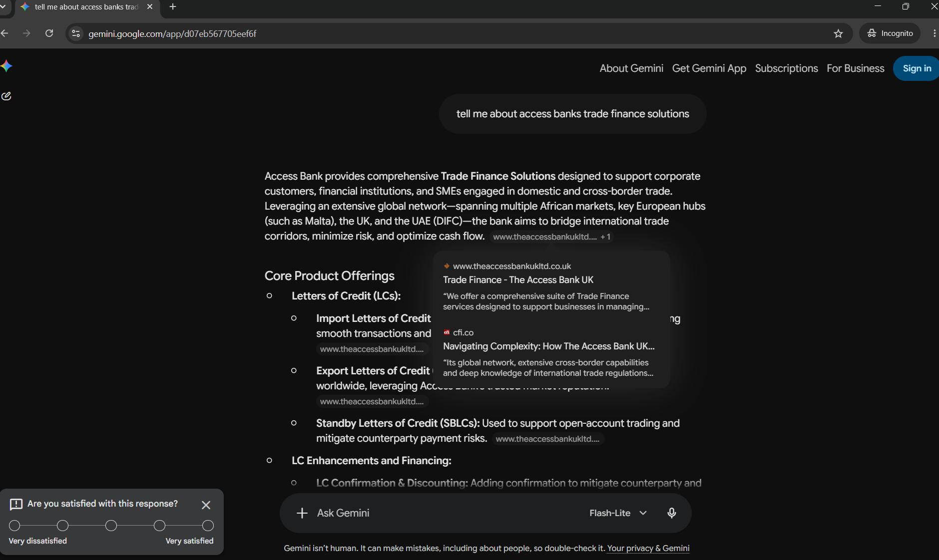
Task: Select the middle satisfaction rating circle
Action: pos(111,526)
